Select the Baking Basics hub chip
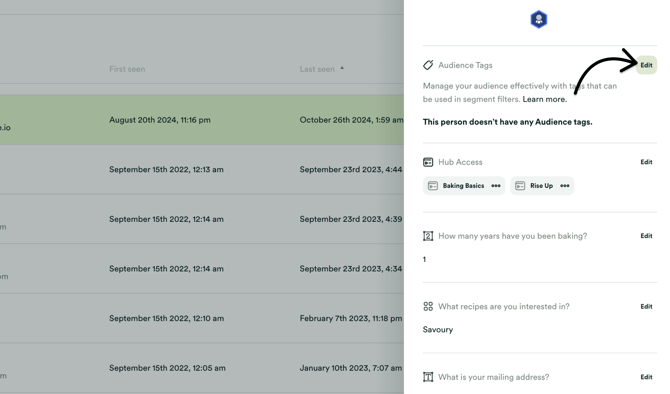670x394 pixels. [x=464, y=186]
